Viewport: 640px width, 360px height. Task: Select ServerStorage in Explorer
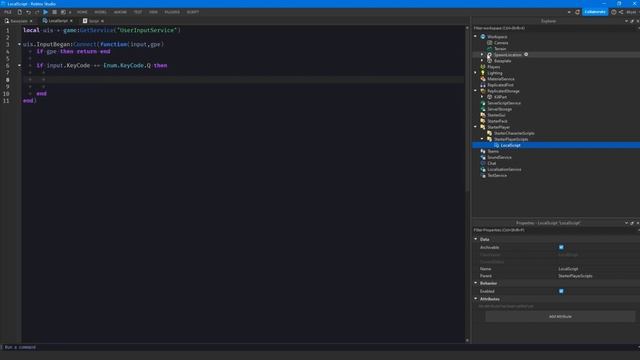(499, 109)
